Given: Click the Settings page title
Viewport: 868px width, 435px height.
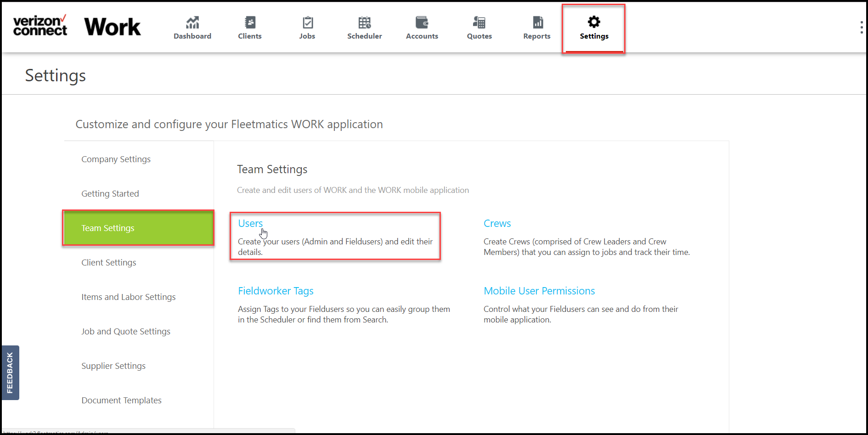Looking at the screenshot, I should click(56, 76).
